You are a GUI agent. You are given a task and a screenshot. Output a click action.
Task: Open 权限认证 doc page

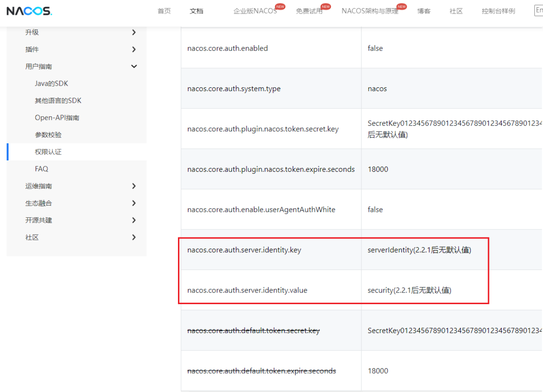point(48,152)
